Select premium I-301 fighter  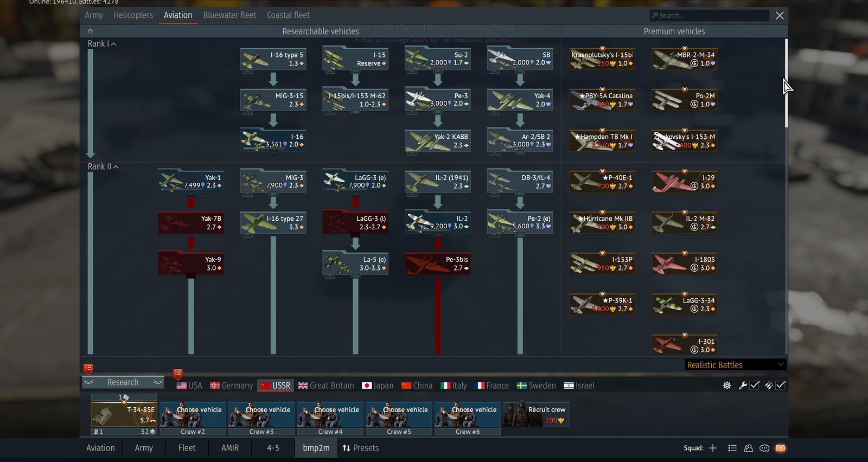tap(685, 345)
